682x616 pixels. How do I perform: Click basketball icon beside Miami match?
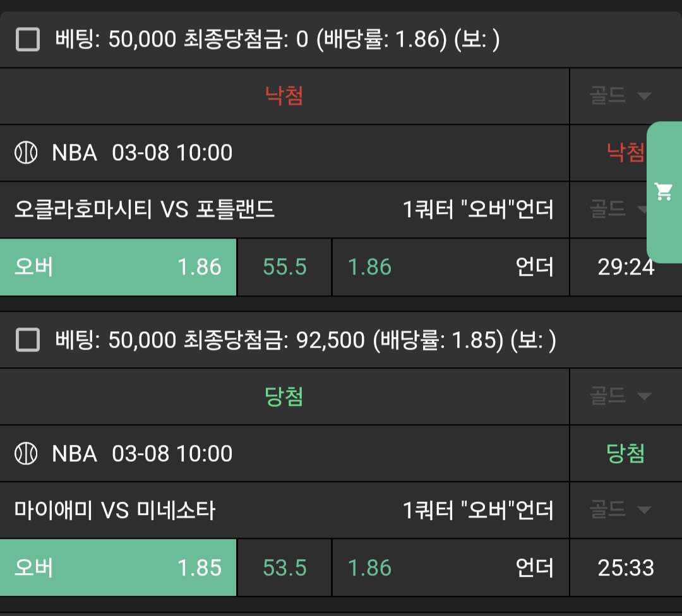click(26, 453)
